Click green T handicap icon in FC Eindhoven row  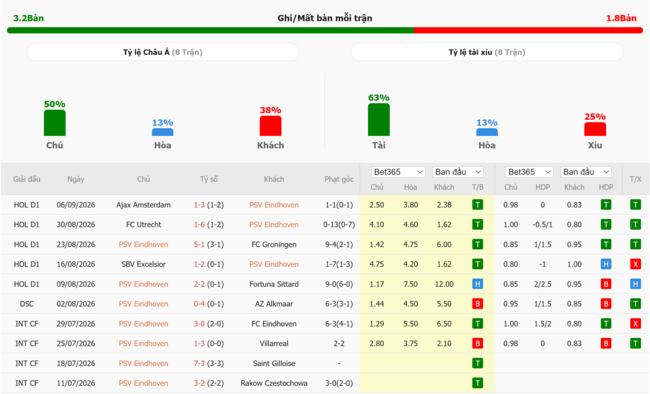point(606,323)
